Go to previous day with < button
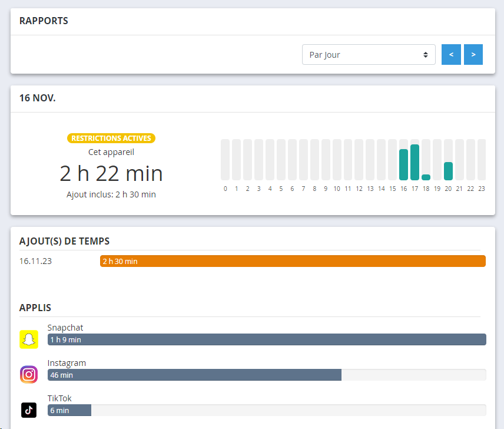Image resolution: width=504 pixels, height=429 pixels. tap(451, 55)
